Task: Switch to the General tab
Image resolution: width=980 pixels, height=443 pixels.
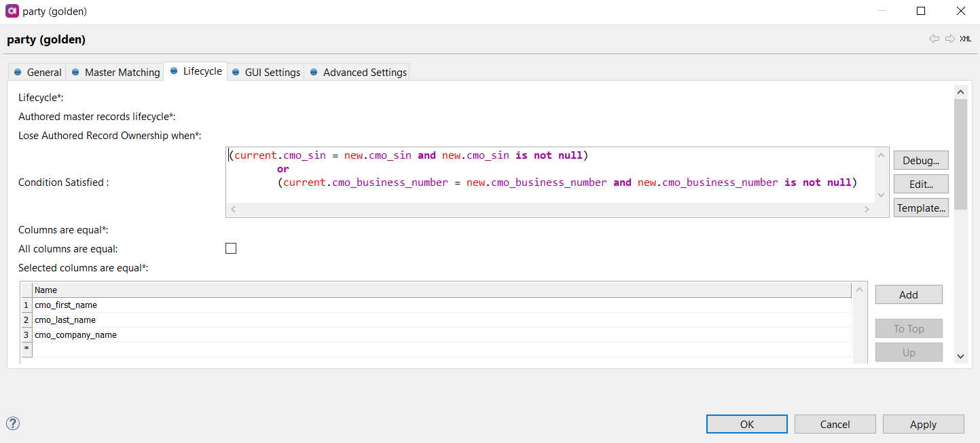Action: click(38, 72)
